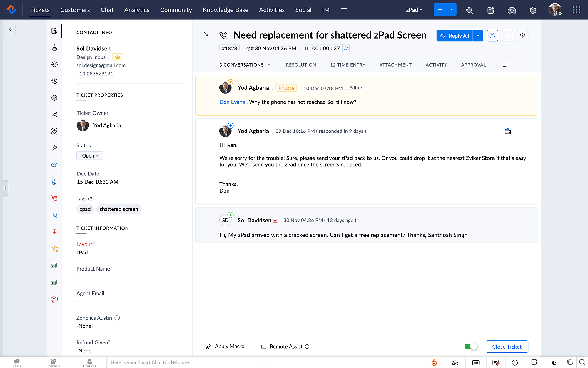Click the Close Ticket button
588x368 pixels.
click(x=507, y=347)
